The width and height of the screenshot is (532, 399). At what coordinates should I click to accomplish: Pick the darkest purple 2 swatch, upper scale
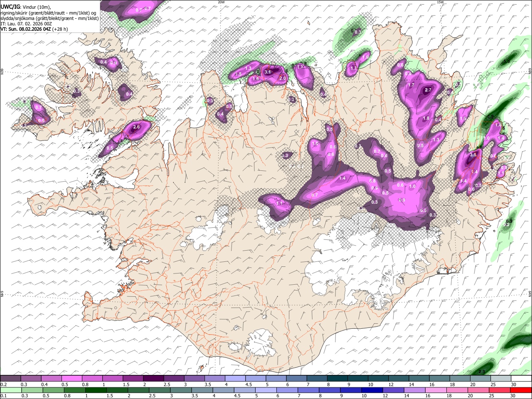[x=153, y=378]
